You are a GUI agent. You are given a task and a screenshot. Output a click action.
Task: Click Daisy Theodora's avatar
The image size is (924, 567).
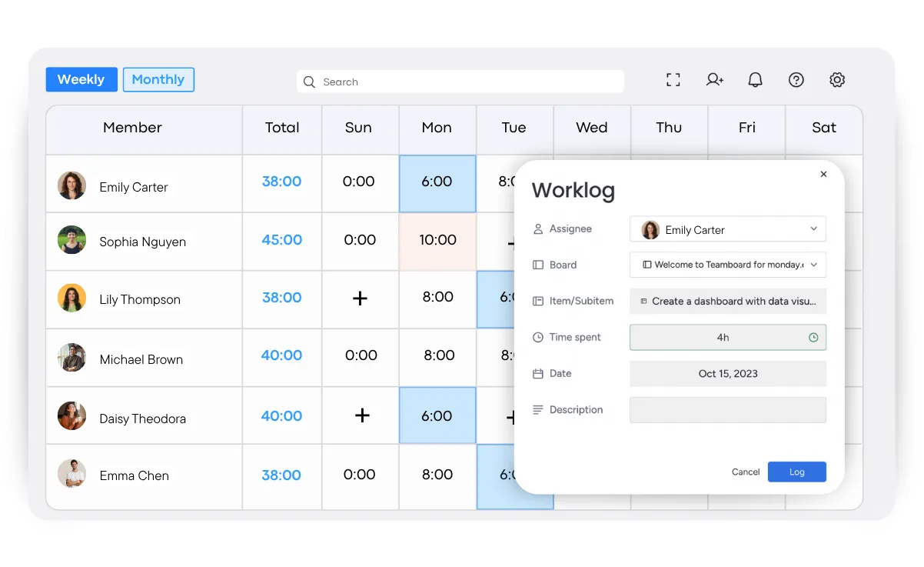71,415
